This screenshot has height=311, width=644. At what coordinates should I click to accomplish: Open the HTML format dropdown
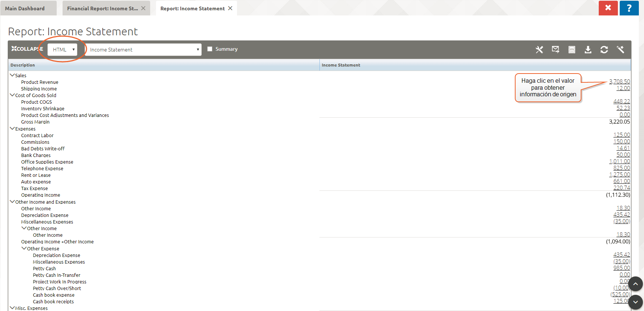point(62,50)
